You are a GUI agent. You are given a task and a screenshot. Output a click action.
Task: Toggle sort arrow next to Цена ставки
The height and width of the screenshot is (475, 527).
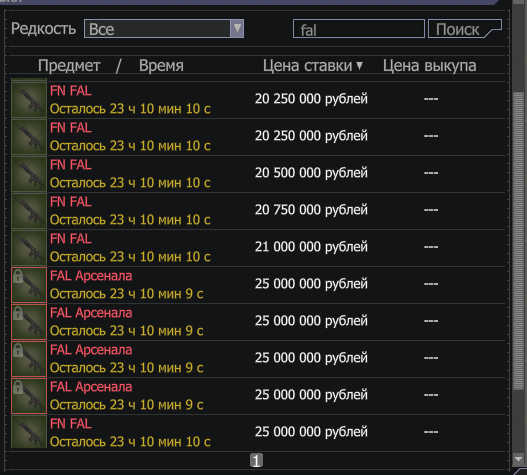click(x=360, y=66)
